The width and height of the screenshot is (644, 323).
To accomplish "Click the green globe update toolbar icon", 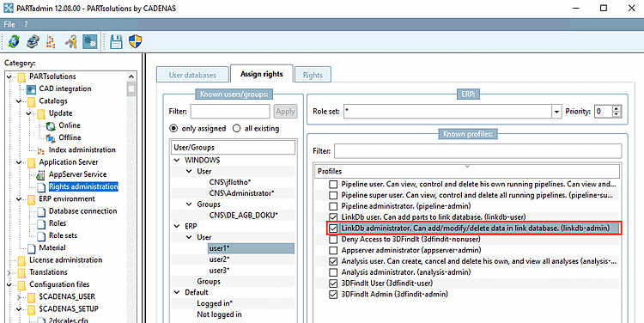I will [x=14, y=41].
